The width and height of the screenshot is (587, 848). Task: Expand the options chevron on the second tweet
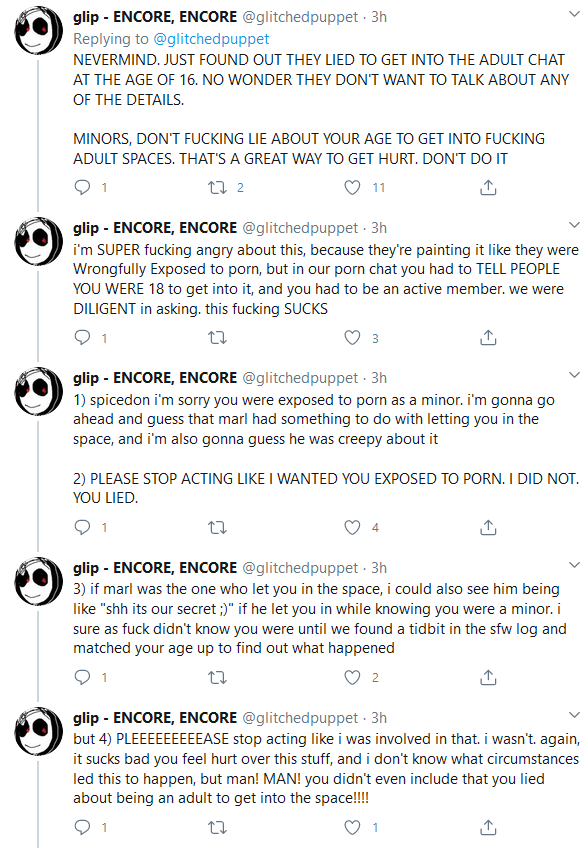tap(574, 224)
